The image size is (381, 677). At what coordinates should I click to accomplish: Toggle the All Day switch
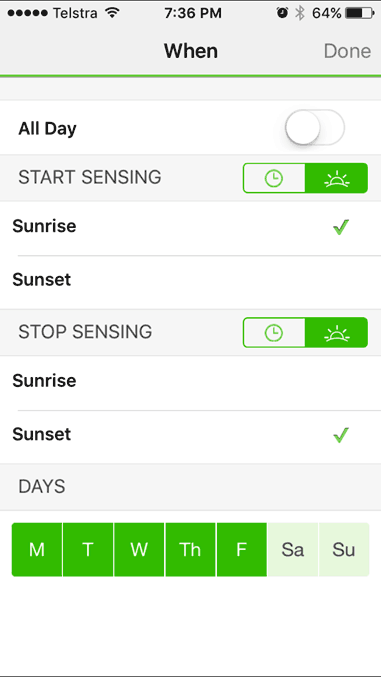314,128
